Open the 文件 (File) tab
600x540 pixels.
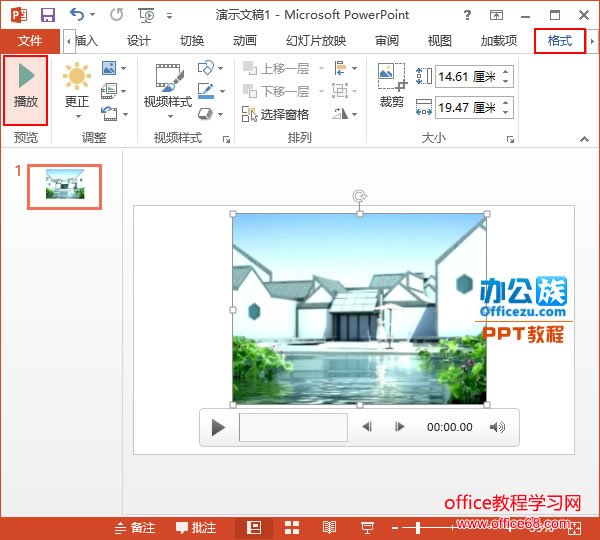(x=30, y=41)
